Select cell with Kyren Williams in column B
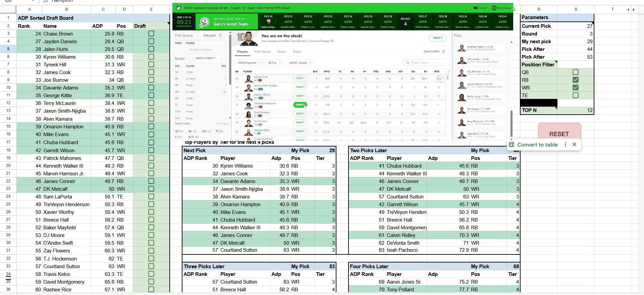The width and height of the screenshot is (644, 295). coord(66,57)
